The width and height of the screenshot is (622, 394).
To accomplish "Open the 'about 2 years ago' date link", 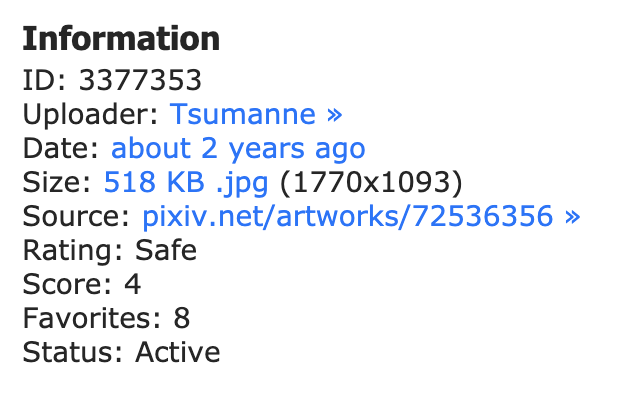I will (x=238, y=149).
